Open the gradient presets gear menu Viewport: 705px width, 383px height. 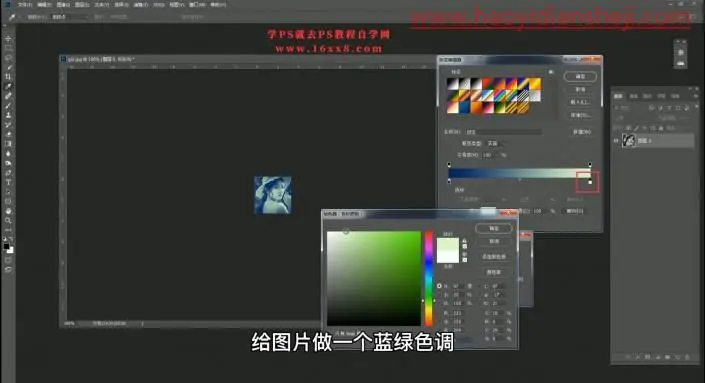pos(551,72)
